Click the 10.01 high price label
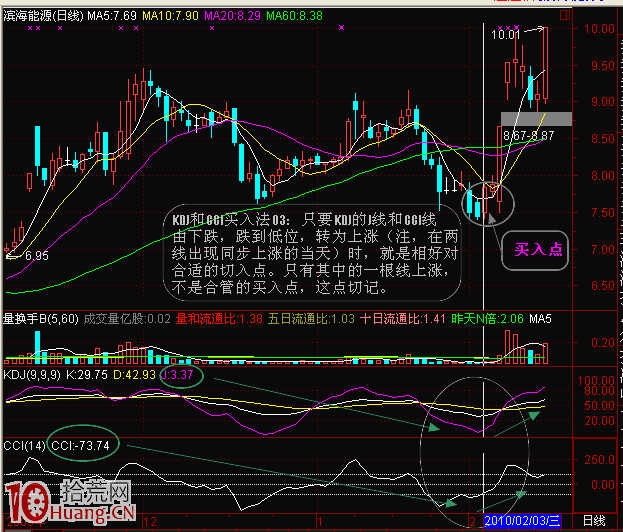Viewport: 623px width, 532px height. pos(505,35)
